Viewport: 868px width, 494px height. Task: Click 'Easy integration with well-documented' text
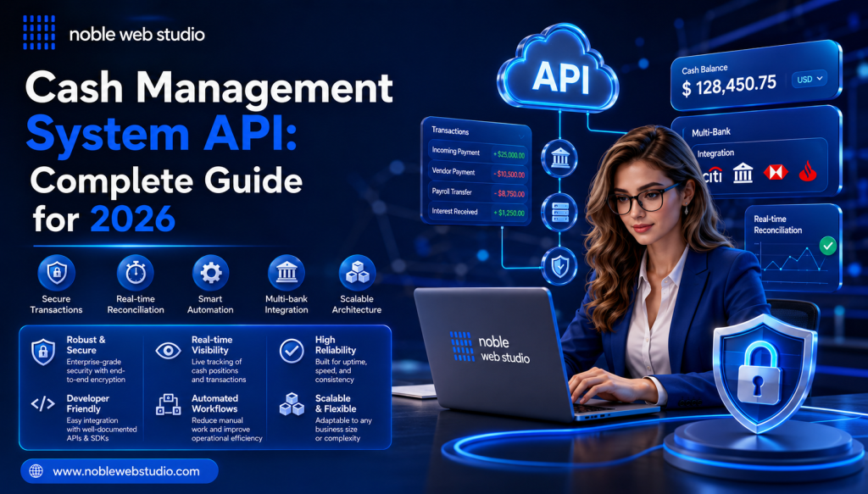[x=102, y=430]
